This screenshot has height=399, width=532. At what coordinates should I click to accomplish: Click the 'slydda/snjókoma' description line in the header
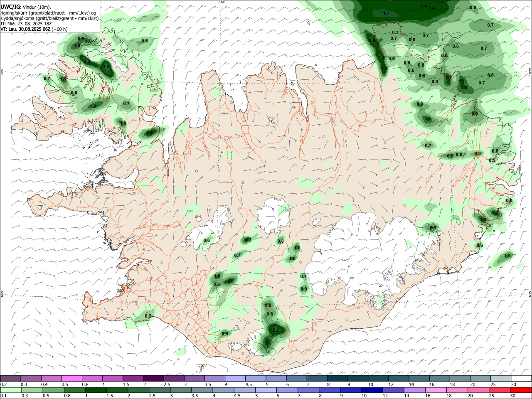(x=49, y=18)
